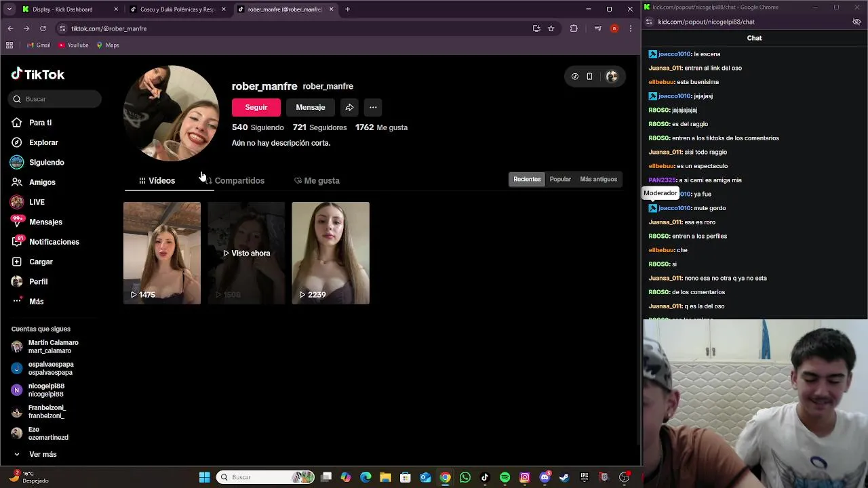Open Cargar upload icon in sidebar

[x=17, y=262]
